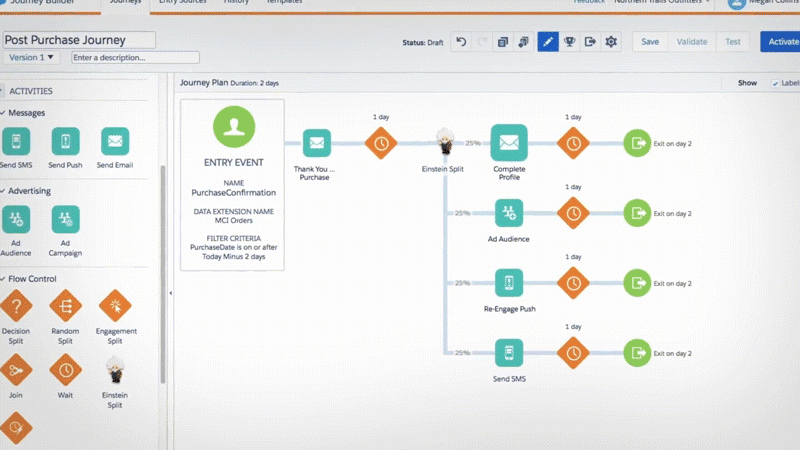The height and width of the screenshot is (450, 800).
Task: Select the Ad Campaign activity icon
Action: [x=66, y=220]
